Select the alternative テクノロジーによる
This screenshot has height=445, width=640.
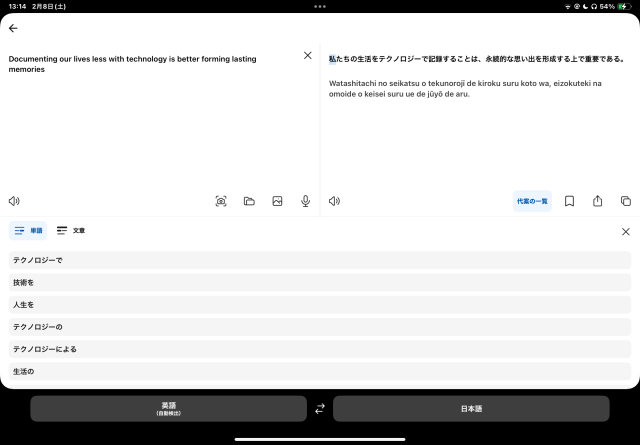click(x=320, y=349)
